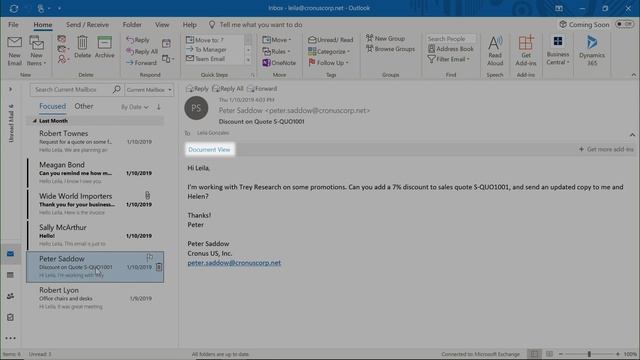Collapse the message header chevron
Screen dimensions: 640x360
point(632,135)
